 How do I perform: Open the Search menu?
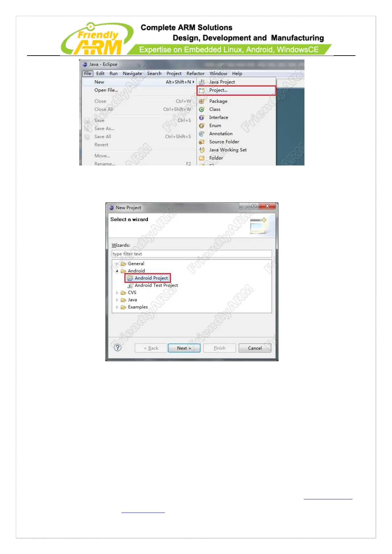point(154,73)
